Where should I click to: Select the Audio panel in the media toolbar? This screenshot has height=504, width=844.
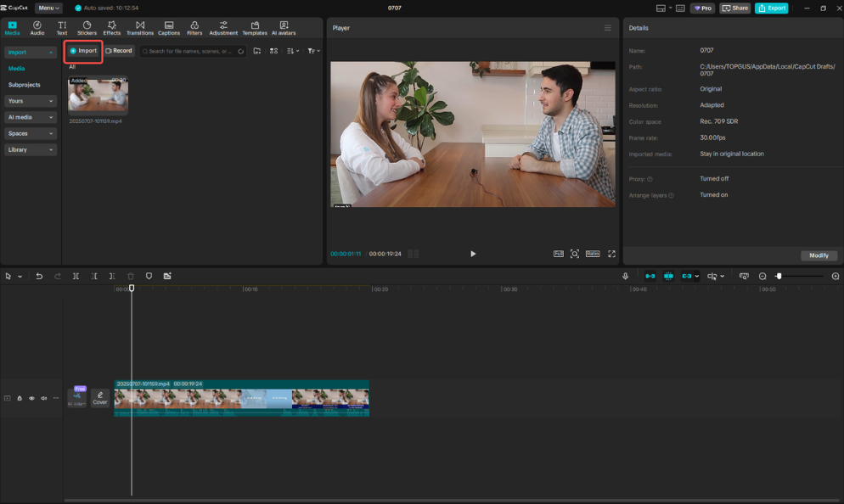37,26
